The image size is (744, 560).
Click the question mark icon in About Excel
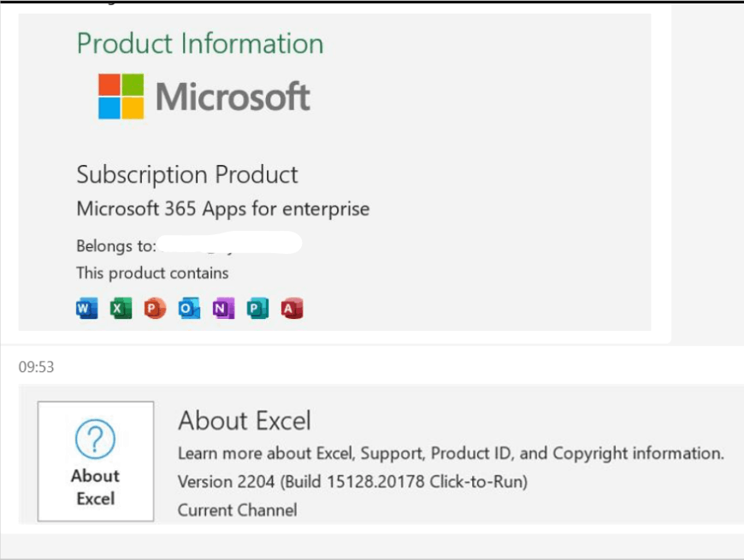click(x=96, y=439)
